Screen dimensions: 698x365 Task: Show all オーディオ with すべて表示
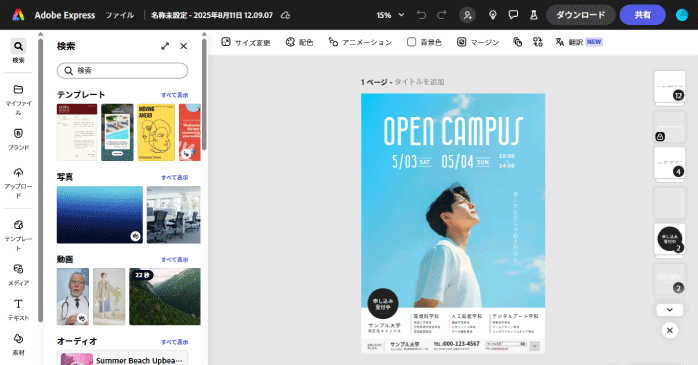174,342
